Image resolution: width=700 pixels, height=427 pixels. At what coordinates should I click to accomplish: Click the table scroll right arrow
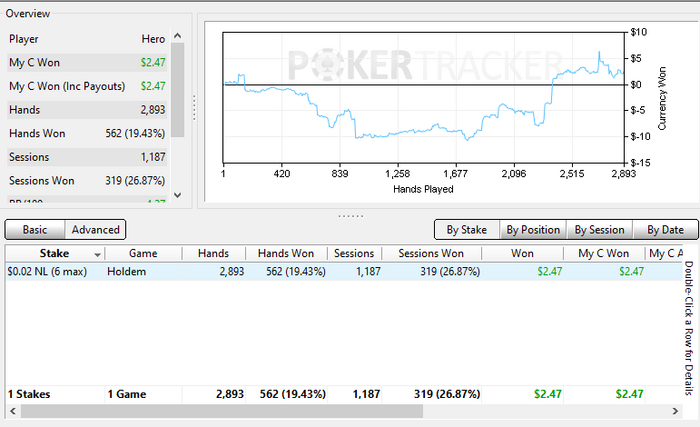tap(675, 411)
